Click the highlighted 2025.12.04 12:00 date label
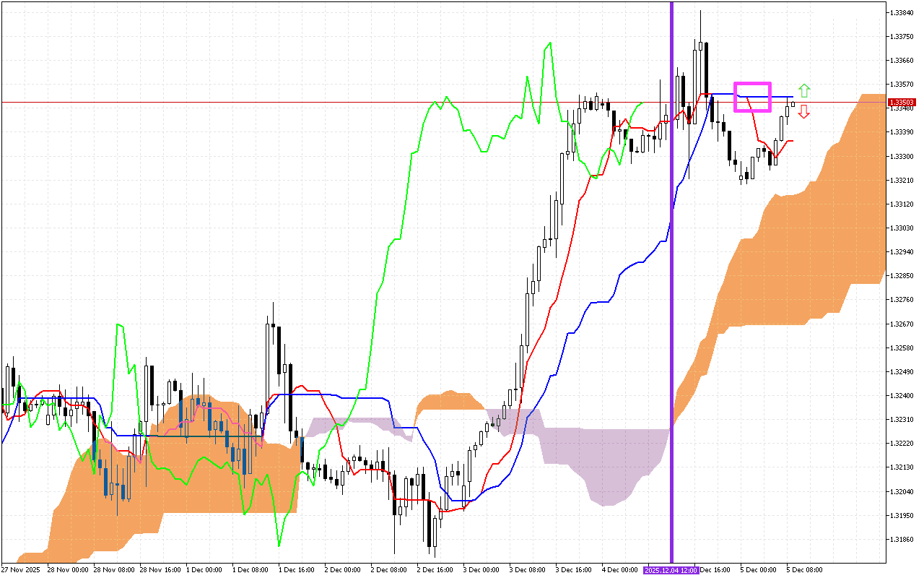This screenshot has height=578, width=924. point(672,569)
